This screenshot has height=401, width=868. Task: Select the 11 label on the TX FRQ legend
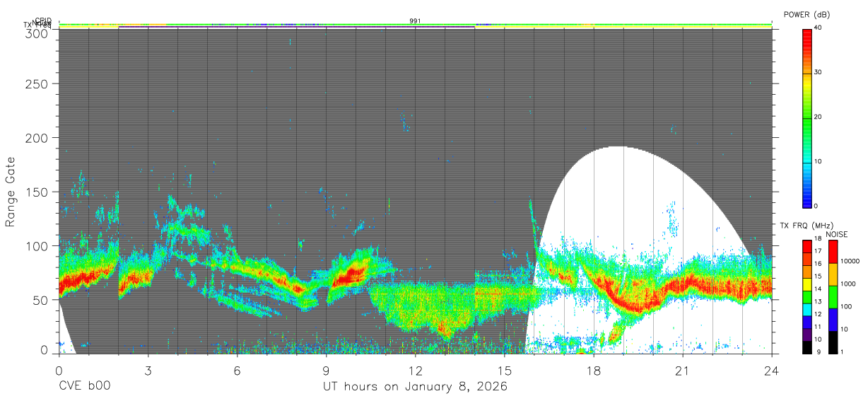point(819,327)
